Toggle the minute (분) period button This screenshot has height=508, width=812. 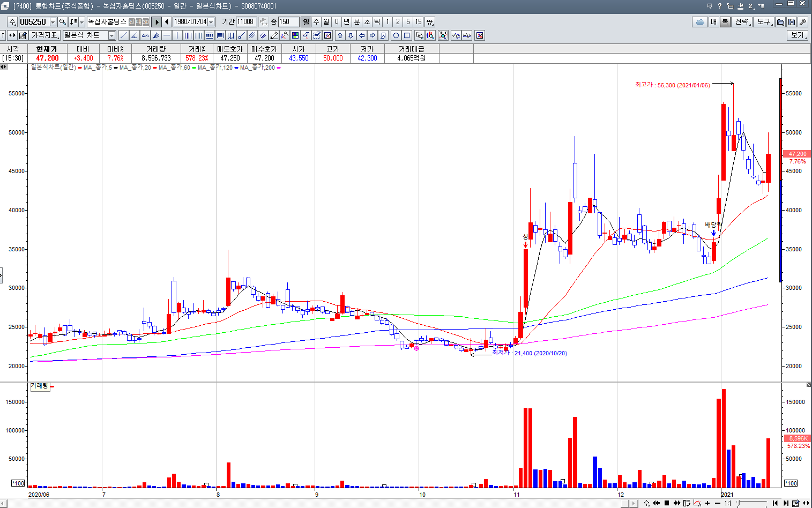pos(357,22)
